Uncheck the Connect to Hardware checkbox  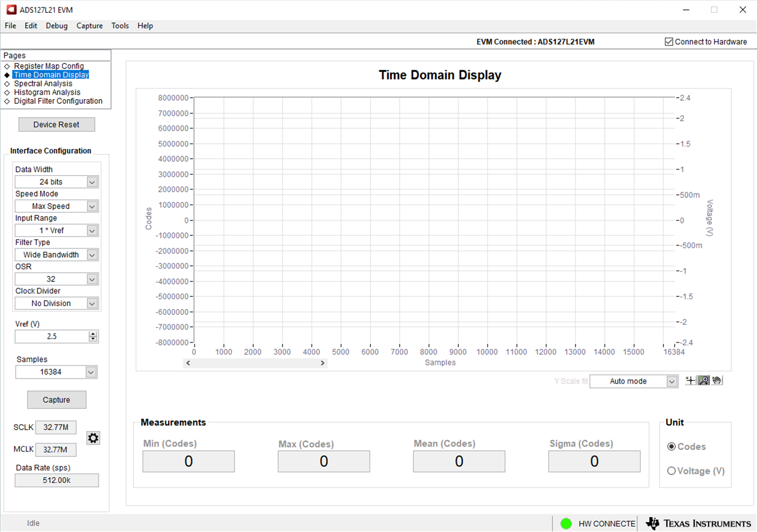tap(668, 42)
